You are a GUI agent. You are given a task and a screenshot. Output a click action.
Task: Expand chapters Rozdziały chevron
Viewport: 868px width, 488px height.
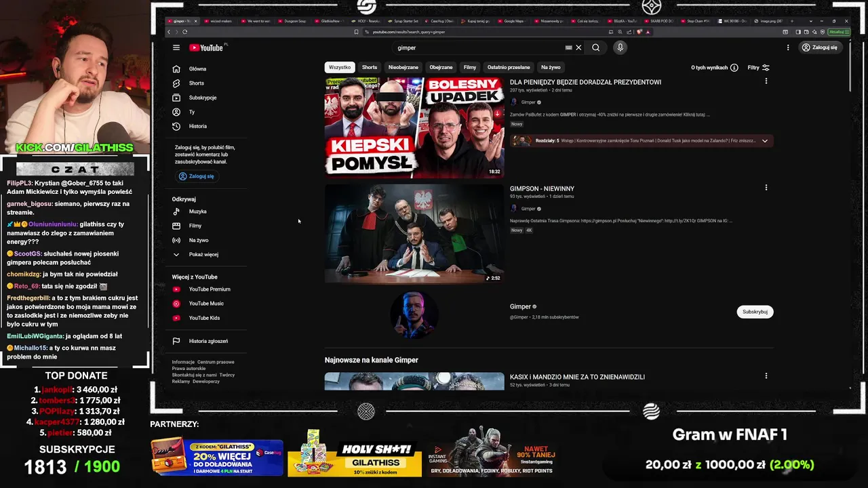coord(765,141)
